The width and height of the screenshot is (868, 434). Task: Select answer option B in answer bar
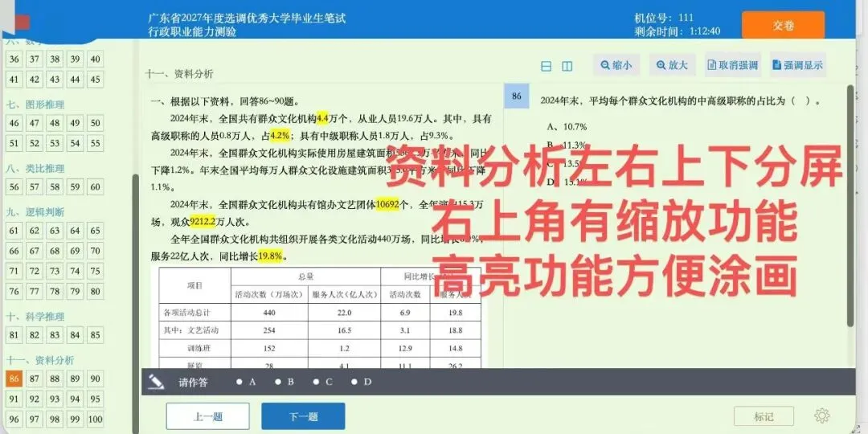(x=284, y=382)
